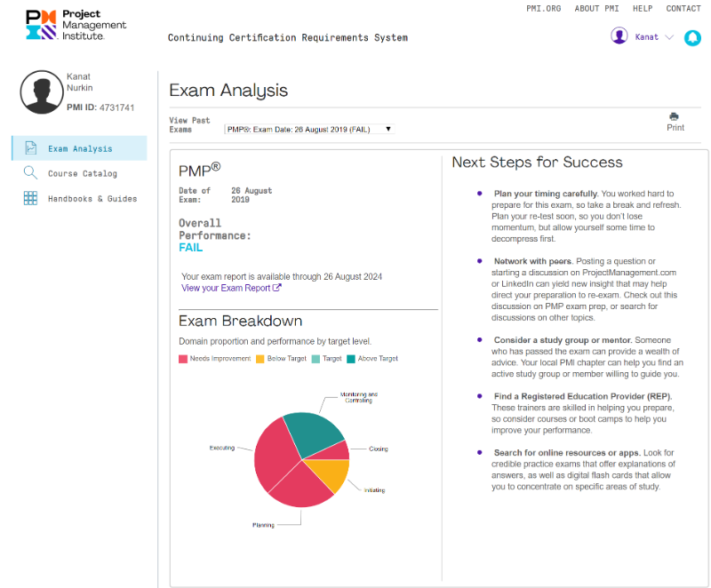Click the FAIL overall performance text
This screenshot has width=711, height=588.
tap(190, 248)
